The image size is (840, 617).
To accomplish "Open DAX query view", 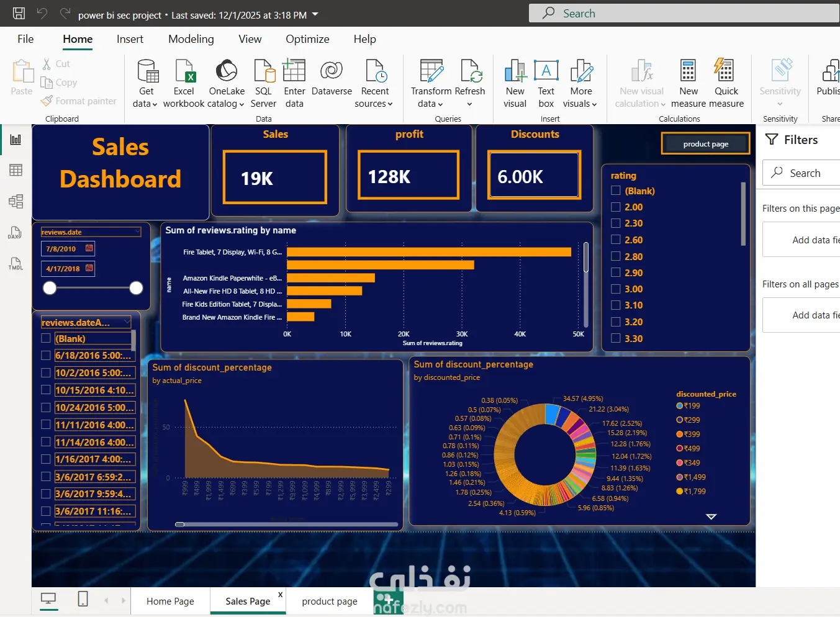I will 16,233.
